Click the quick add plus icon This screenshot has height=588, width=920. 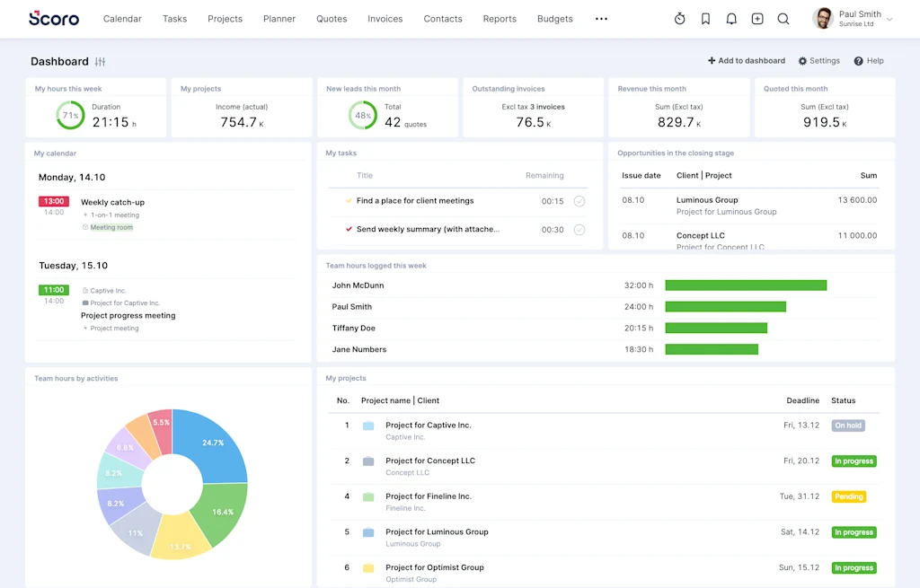coord(757,19)
